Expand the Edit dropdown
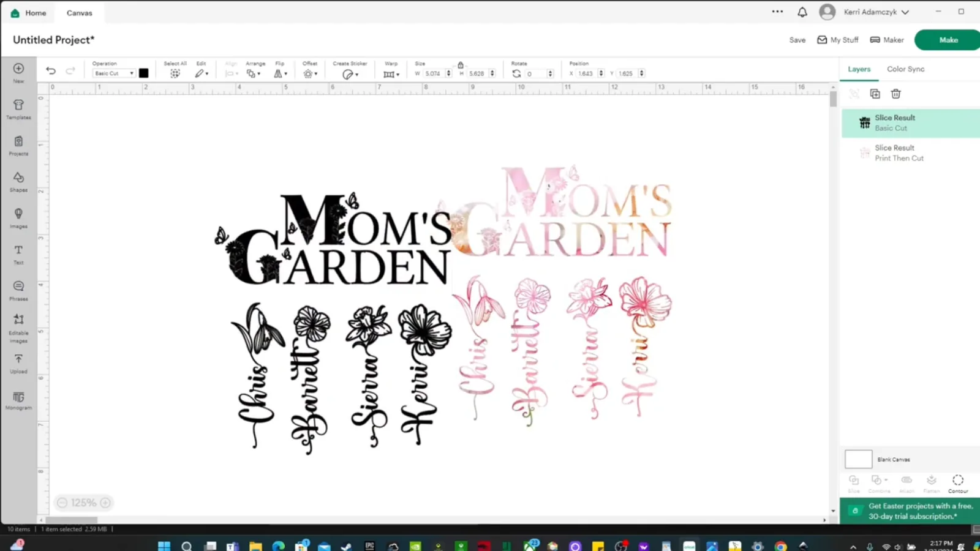The height and width of the screenshot is (551, 980). [x=202, y=73]
